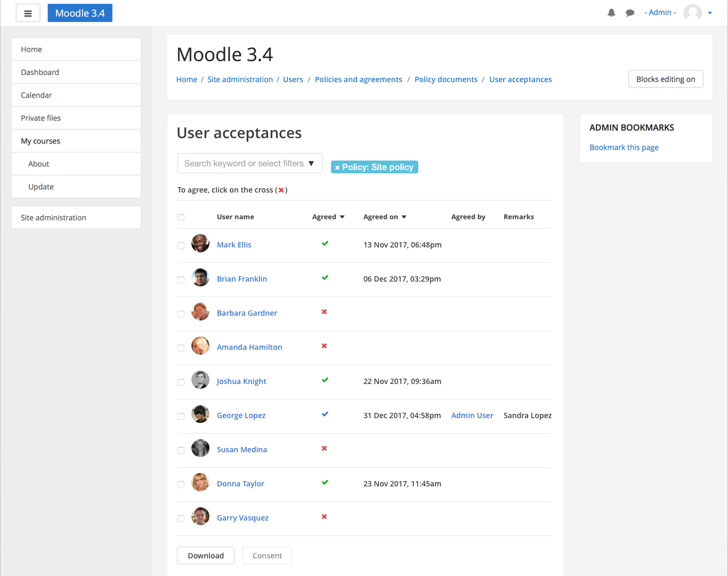Viewport: 728px width, 576px height.
Task: Click the Home breadcrumb link
Action: click(x=187, y=79)
